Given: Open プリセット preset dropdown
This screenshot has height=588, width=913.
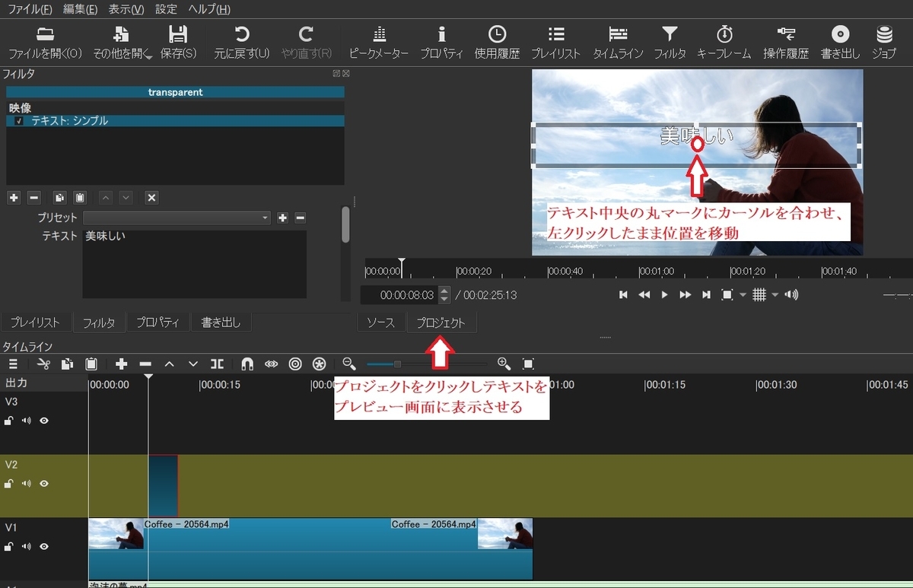Looking at the screenshot, I should 177,218.
